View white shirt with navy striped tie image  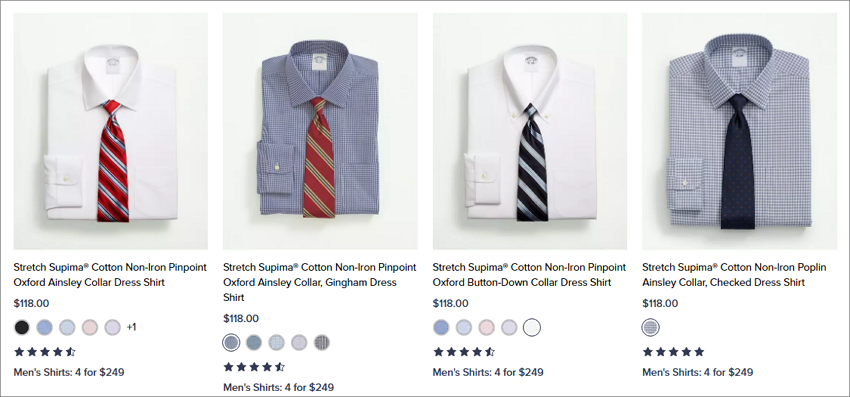pyautogui.click(x=530, y=131)
